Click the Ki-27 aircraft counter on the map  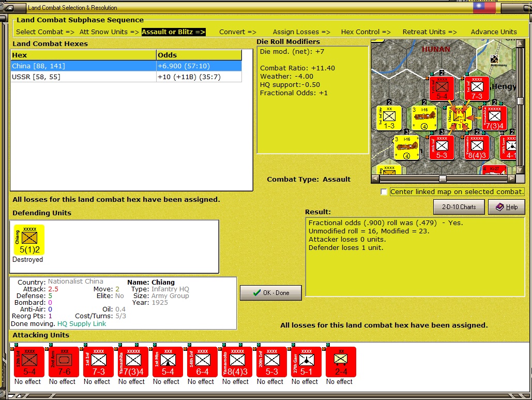(494, 170)
